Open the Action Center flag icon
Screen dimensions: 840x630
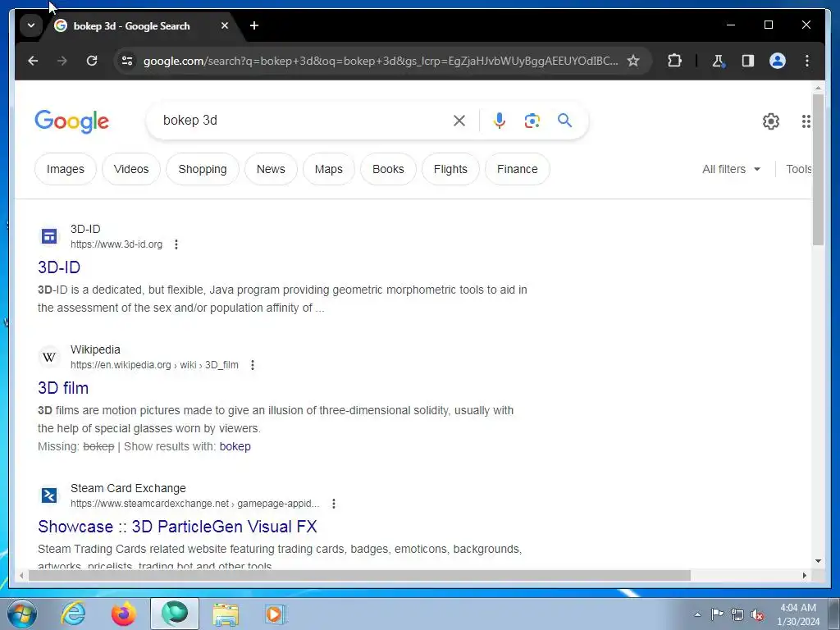point(717,614)
